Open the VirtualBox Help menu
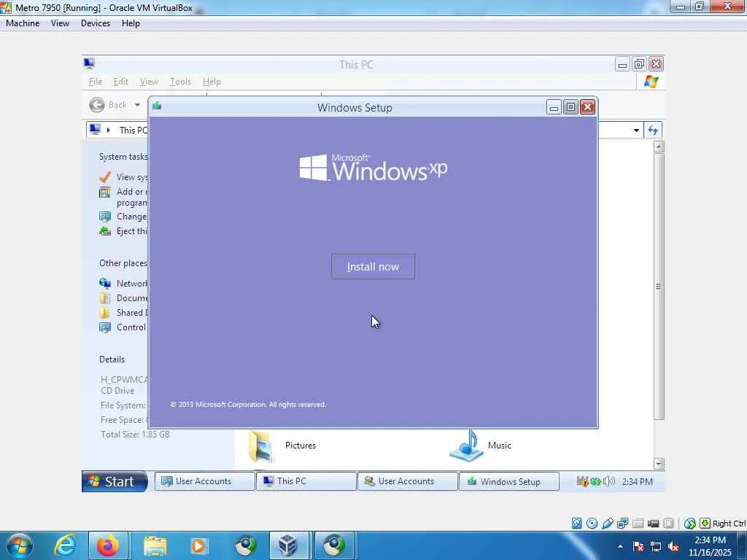The height and width of the screenshot is (560, 747). [131, 23]
